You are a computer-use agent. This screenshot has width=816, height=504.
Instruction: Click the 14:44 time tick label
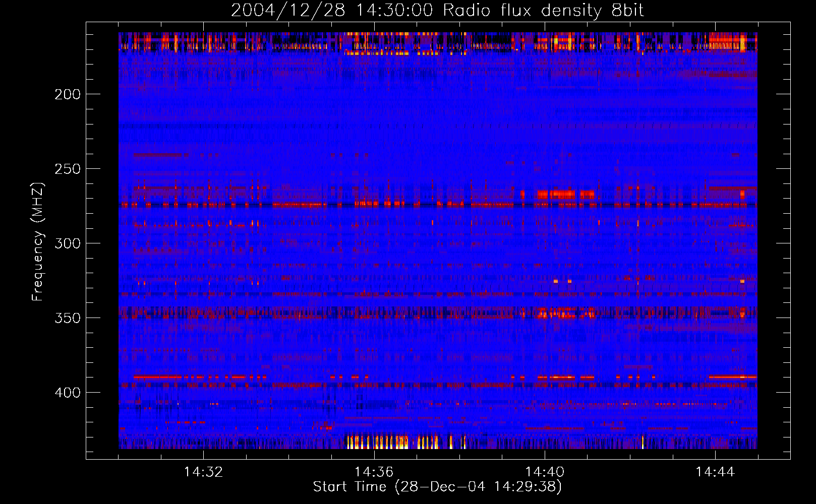pos(715,472)
